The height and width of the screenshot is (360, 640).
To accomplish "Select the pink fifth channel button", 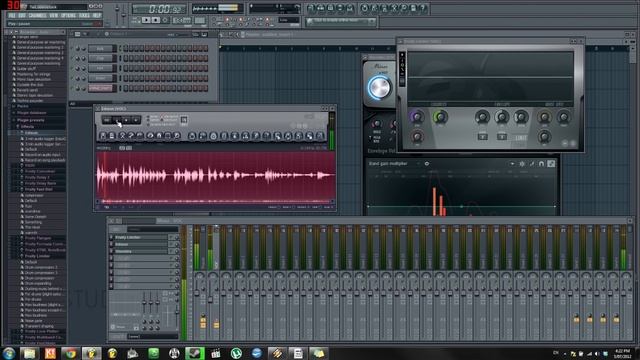I will 100,88.
